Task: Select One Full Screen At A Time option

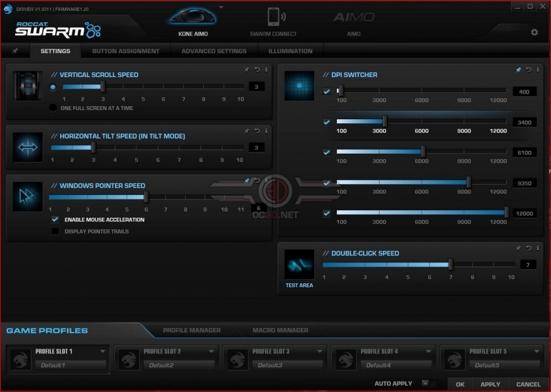Action: (x=53, y=108)
